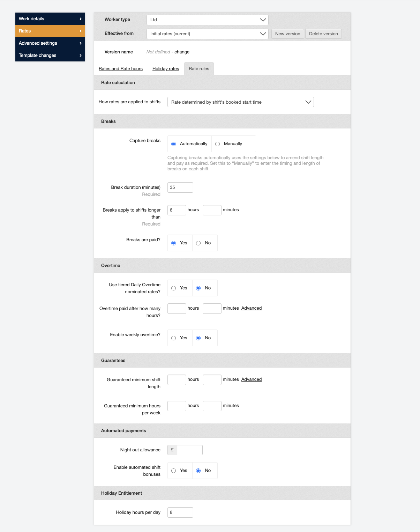420x532 pixels.
Task: Open Advanced settings in the sidebar
Action: point(50,43)
